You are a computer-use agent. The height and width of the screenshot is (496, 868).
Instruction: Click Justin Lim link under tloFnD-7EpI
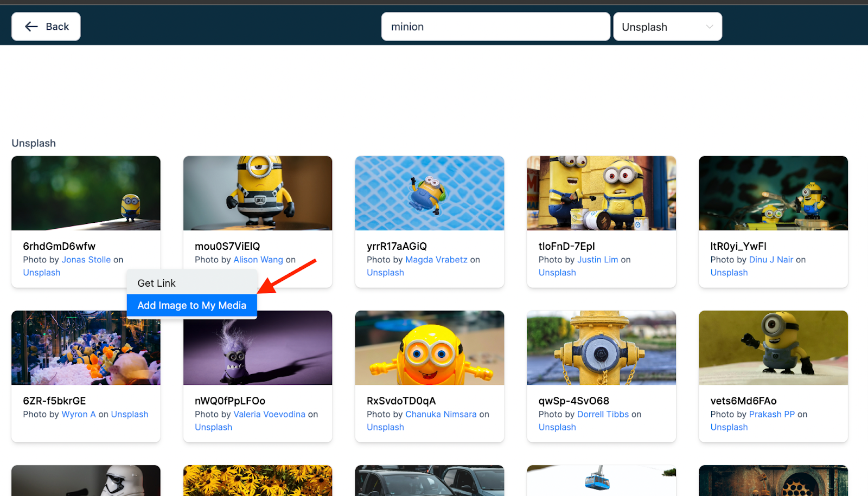click(597, 259)
